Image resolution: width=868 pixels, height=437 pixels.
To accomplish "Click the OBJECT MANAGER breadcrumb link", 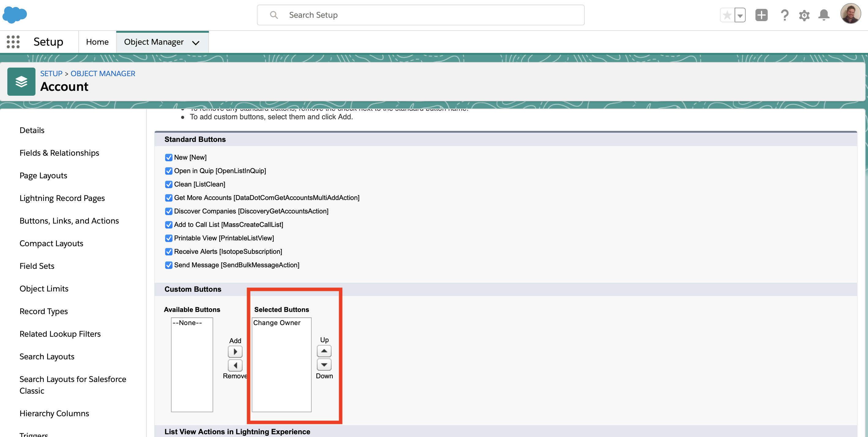I will coord(103,73).
